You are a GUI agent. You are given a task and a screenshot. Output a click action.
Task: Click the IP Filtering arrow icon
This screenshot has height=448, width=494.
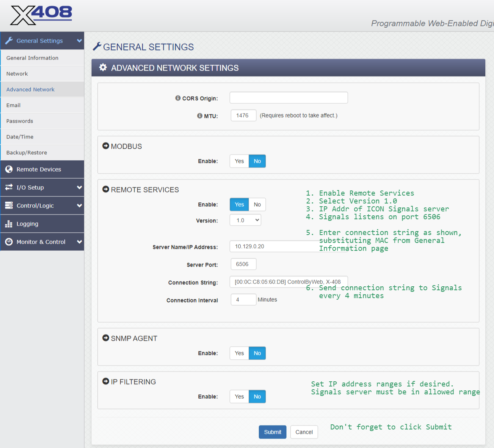106,381
